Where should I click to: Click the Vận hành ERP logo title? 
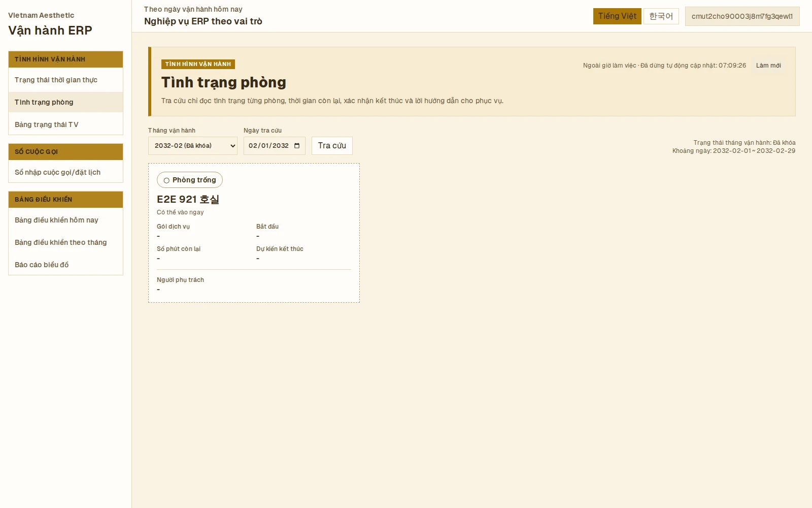[50, 30]
